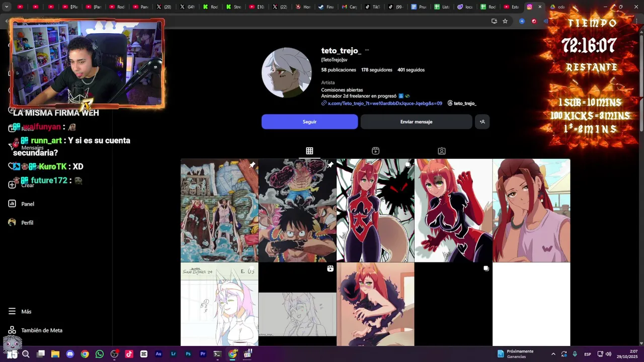Click the teto_trejo_ profile picture
Viewport: 644px width, 362px height.
(287, 73)
